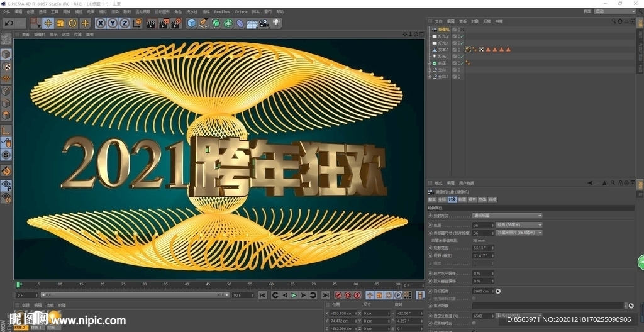Image resolution: width=644 pixels, height=332 pixels.
Task: Toggle enable checkmark for 灯光.2 object
Action: (462, 36)
